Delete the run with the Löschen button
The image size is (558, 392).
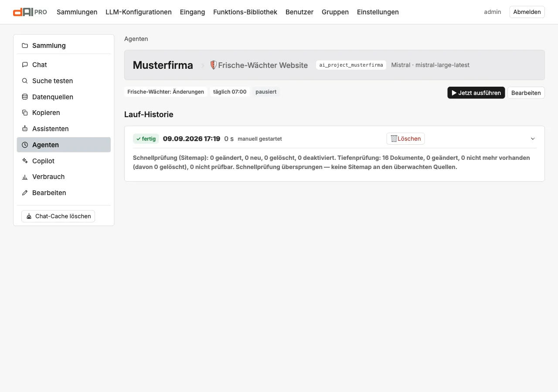[x=405, y=139]
